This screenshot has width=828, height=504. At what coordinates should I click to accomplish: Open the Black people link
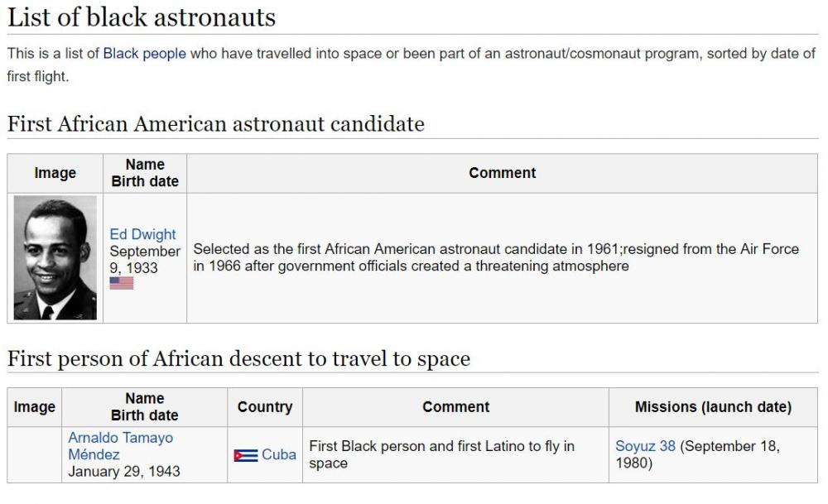(144, 54)
